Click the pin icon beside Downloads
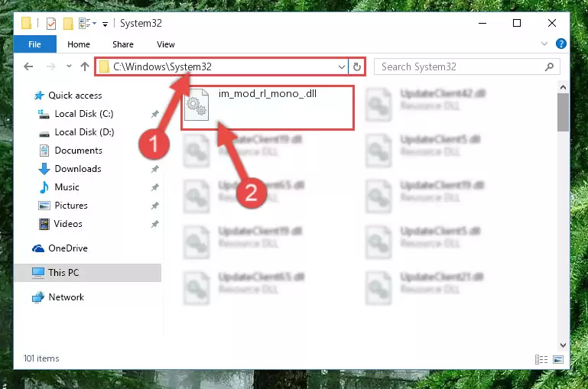This screenshot has width=588, height=389. (x=155, y=169)
